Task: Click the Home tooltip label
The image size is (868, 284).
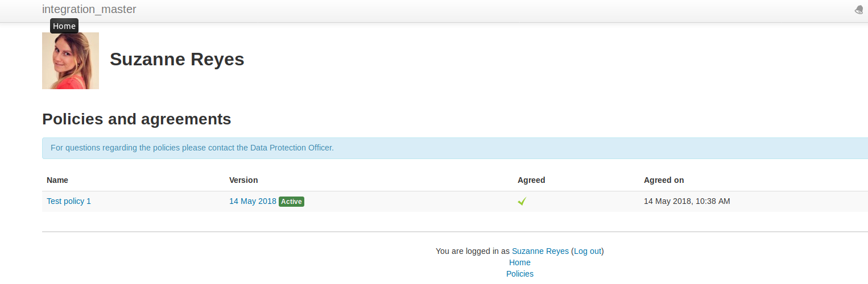Action: pyautogui.click(x=64, y=26)
